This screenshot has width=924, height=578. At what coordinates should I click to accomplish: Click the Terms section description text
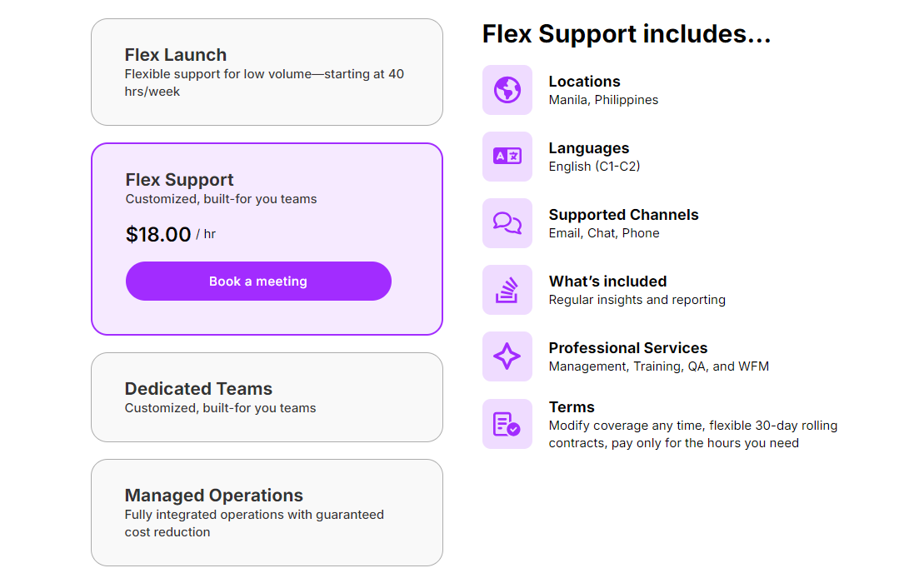coord(692,434)
